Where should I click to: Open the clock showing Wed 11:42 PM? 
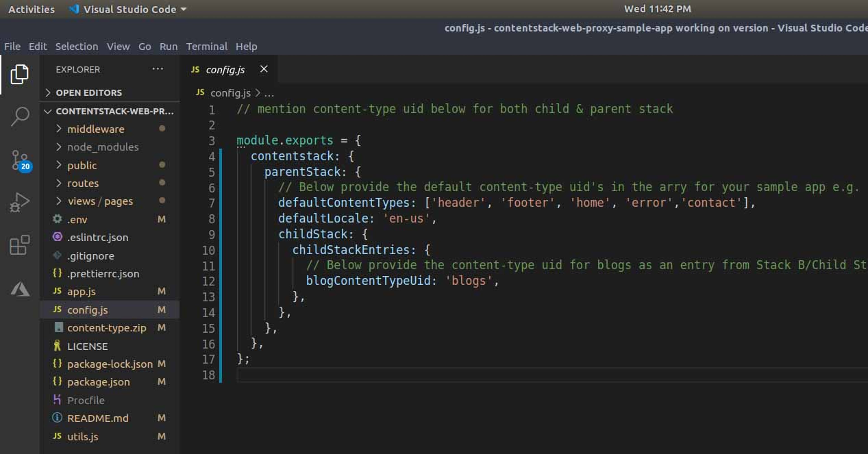coord(657,9)
